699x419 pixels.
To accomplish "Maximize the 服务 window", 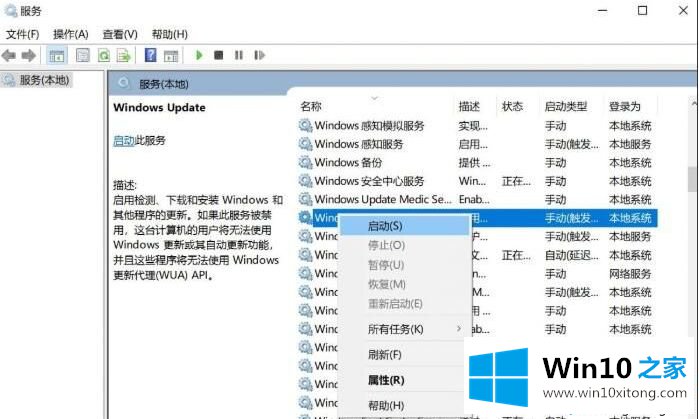I will tap(642, 10).
